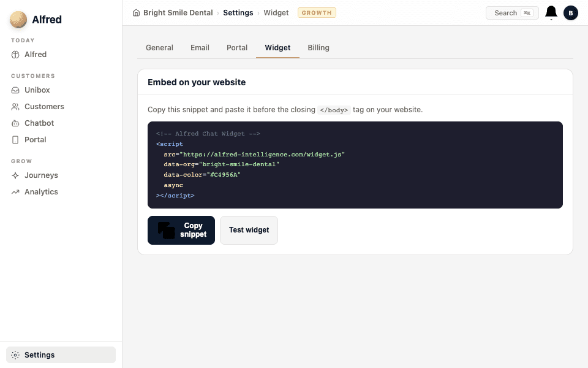Viewport: 588px width, 368px height.
Task: Click Bright Smile Dental breadcrumb
Action: coord(178,13)
